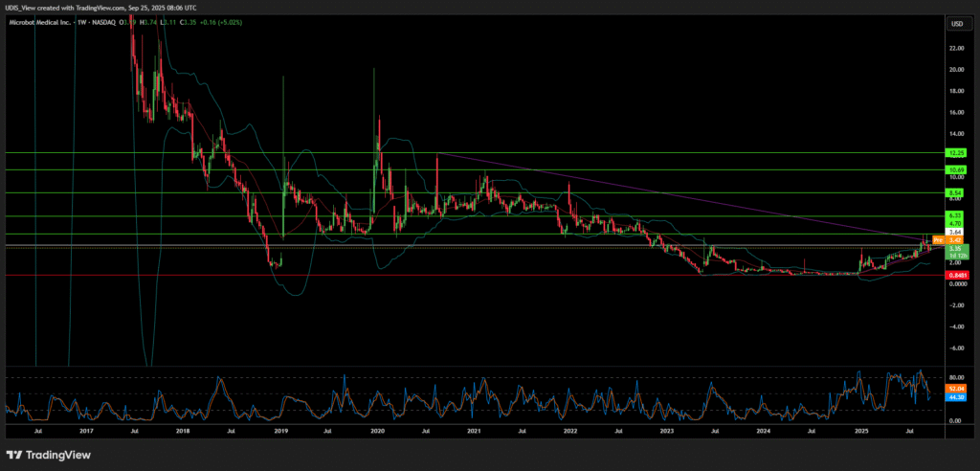The image size is (980, 471).
Task: Click the white 3.64 price label
Action: pos(955,232)
